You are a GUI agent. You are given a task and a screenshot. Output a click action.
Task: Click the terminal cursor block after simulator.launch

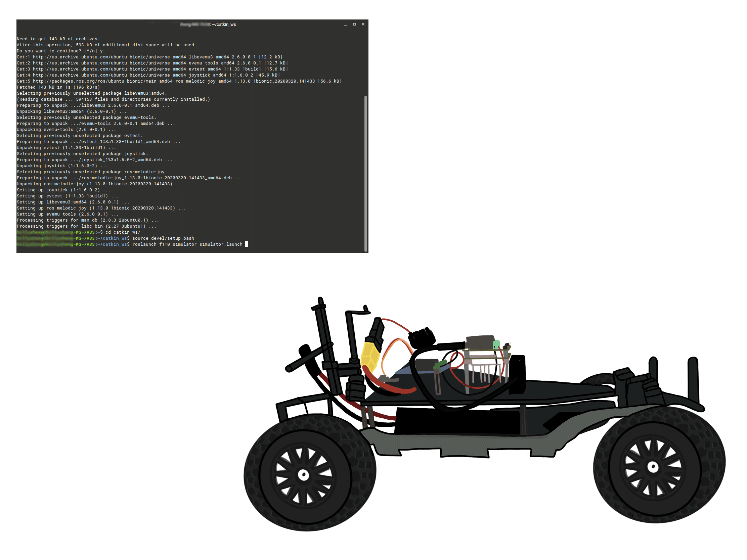click(247, 244)
